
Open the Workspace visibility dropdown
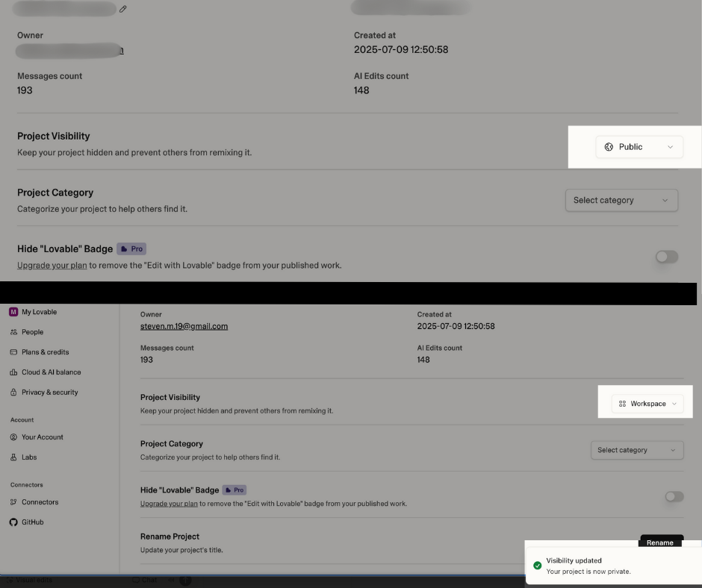647,404
